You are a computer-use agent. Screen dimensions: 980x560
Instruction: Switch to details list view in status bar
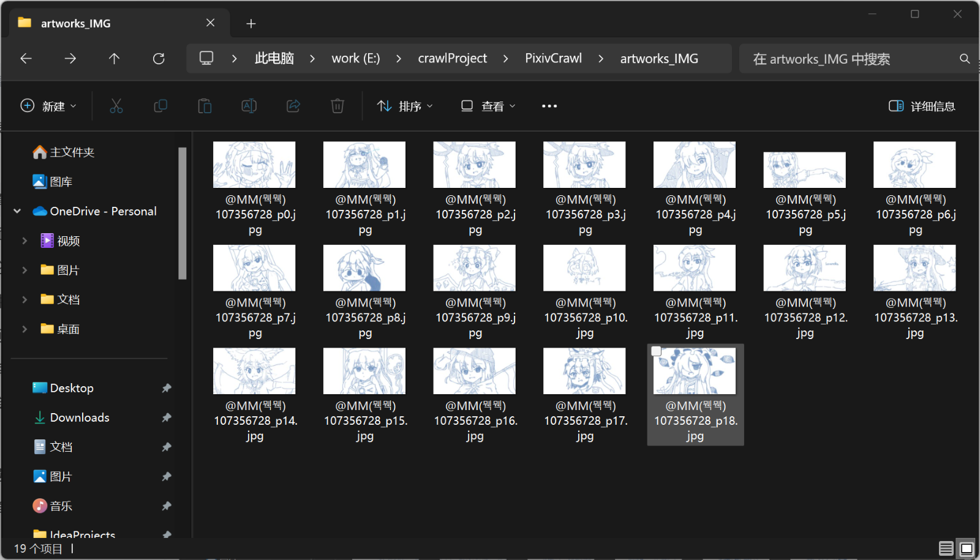(x=946, y=548)
